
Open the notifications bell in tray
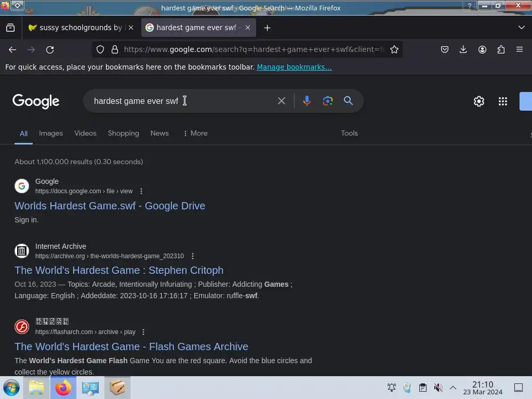pos(392,388)
